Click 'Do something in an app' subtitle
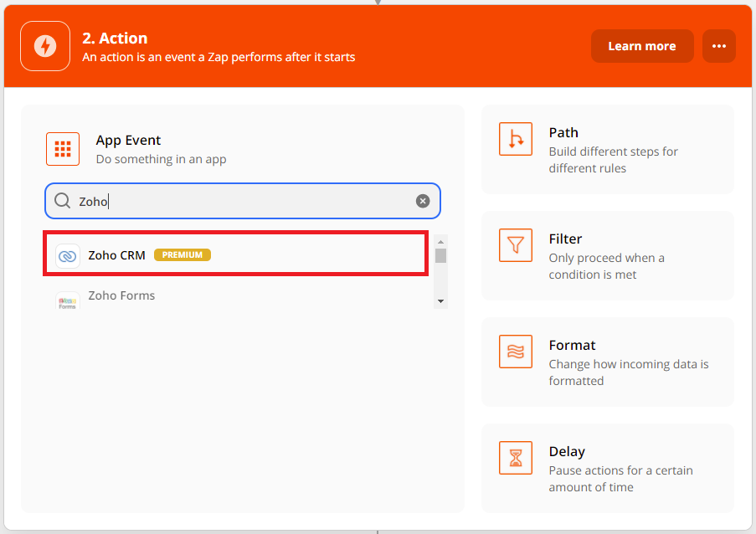This screenshot has width=756, height=534. [x=161, y=159]
